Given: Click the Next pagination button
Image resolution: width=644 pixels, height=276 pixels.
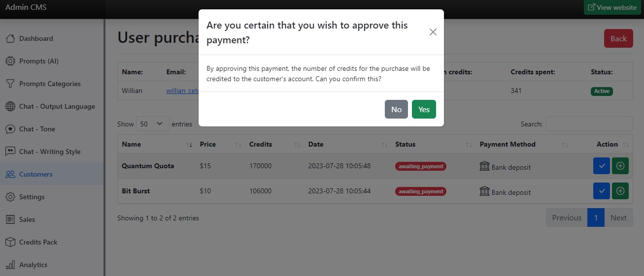Looking at the screenshot, I should pyautogui.click(x=618, y=217).
